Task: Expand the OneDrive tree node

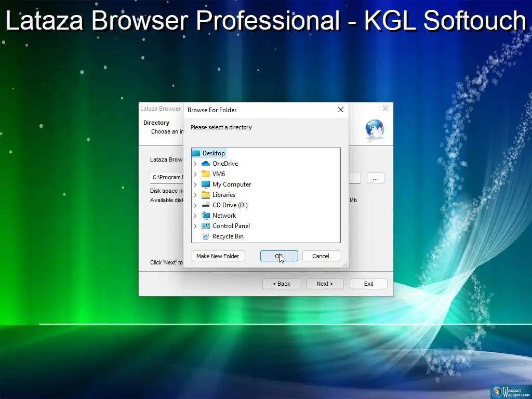Action: [195, 164]
